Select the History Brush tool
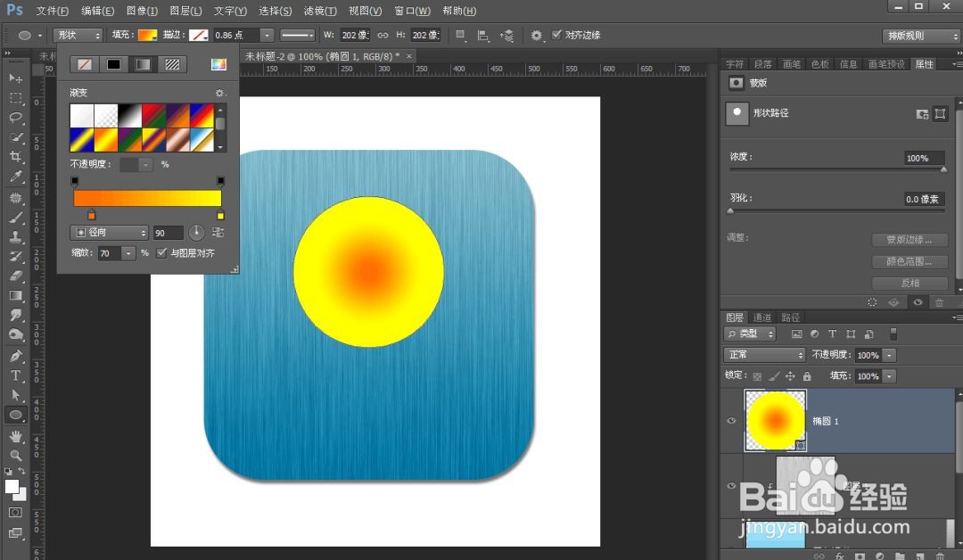Viewport: 963px width, 560px height. pos(16,257)
